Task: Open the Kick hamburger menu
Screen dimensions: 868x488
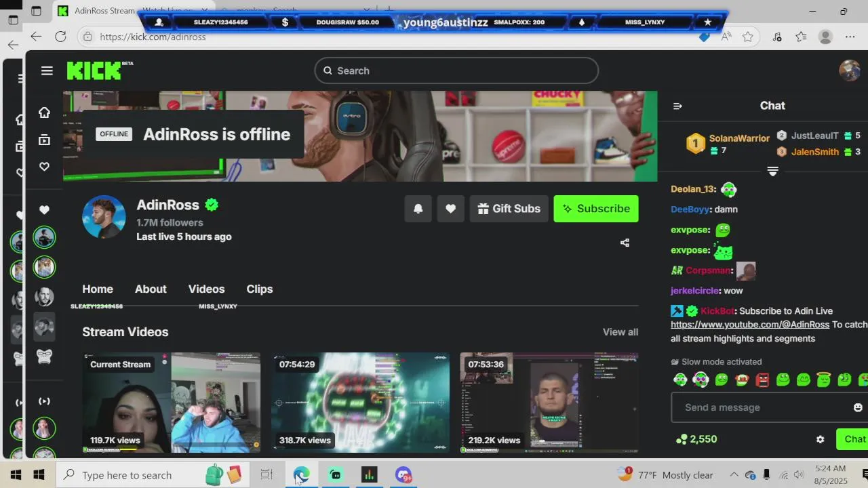Action: tap(47, 70)
